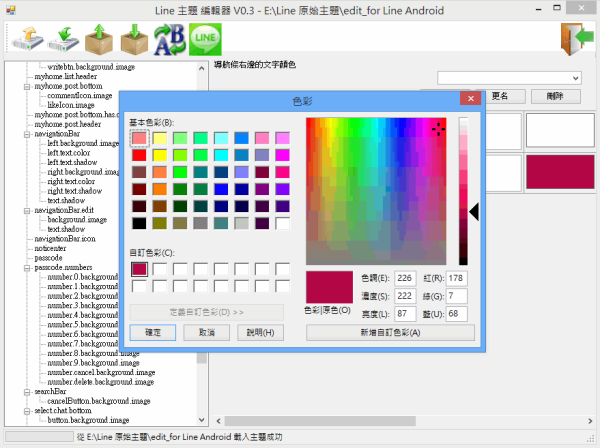Viewport: 600px width, 448px height.
Task: Click the 刪除 delete button
Action: [x=556, y=96]
